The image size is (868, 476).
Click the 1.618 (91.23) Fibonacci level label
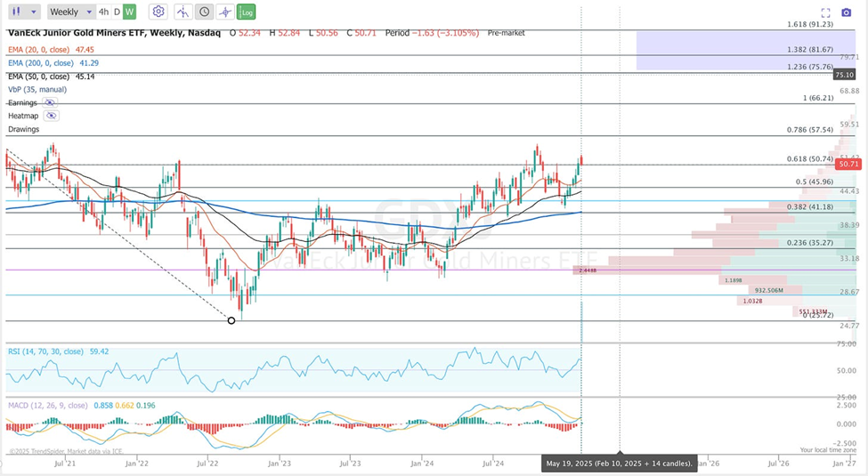click(x=810, y=24)
